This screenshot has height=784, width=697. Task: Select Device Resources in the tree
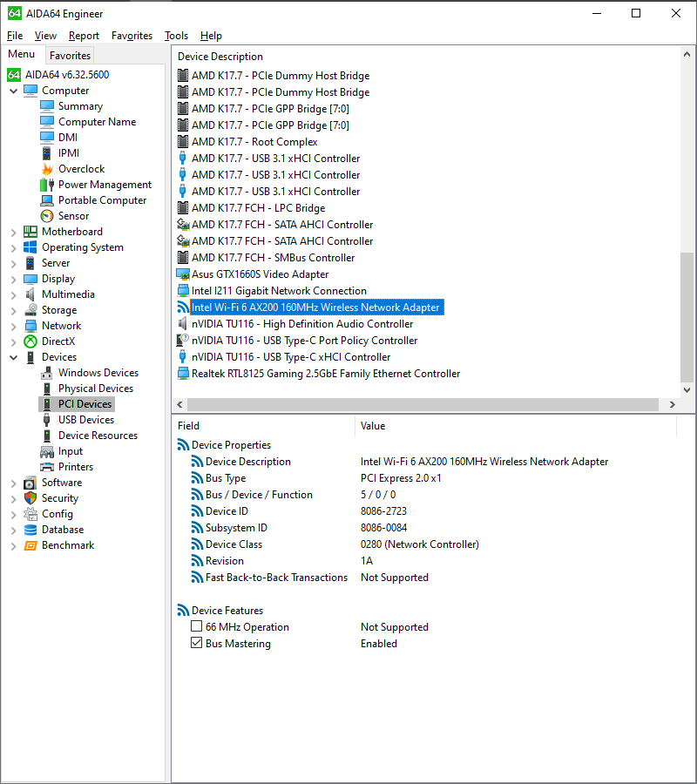click(98, 436)
